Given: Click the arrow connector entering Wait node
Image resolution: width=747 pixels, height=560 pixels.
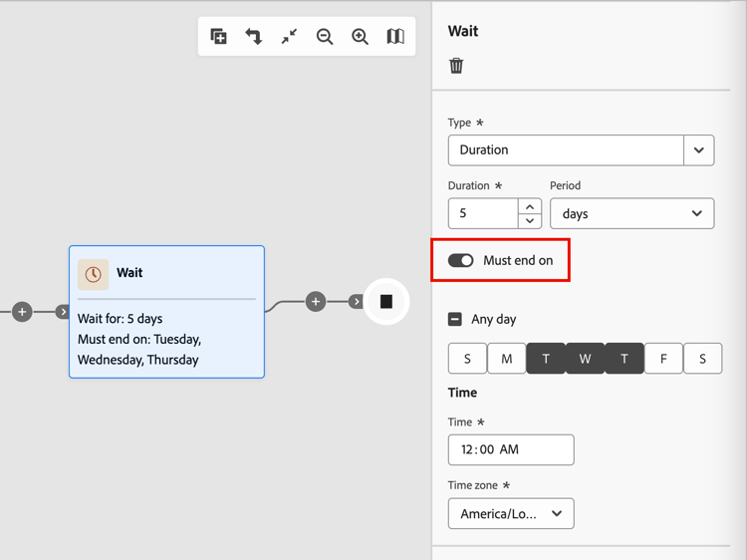Looking at the screenshot, I should pos(63,312).
